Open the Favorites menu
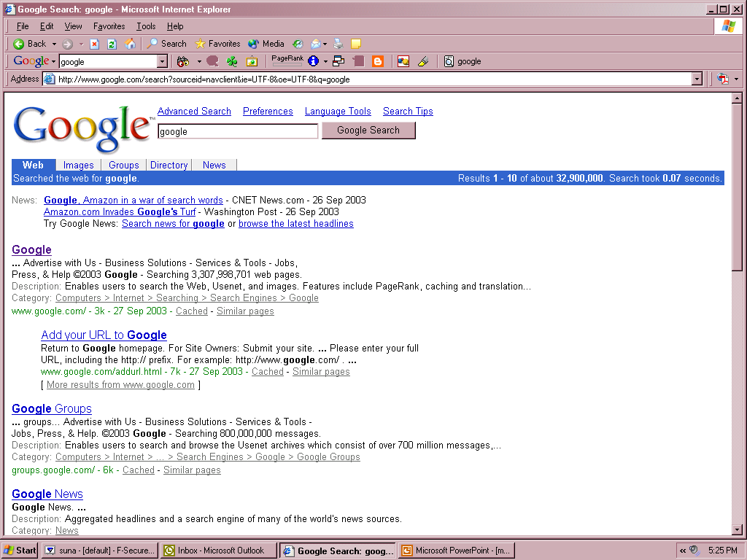The height and width of the screenshot is (560, 747). coord(109,26)
